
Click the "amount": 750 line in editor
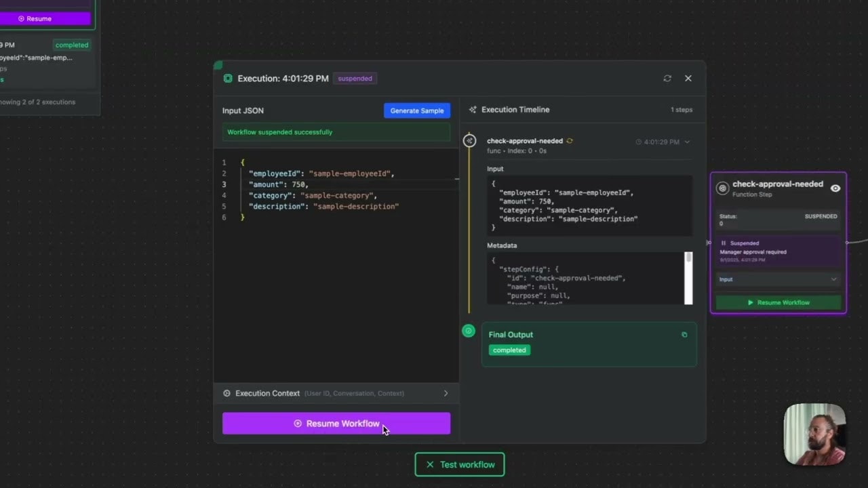click(279, 184)
